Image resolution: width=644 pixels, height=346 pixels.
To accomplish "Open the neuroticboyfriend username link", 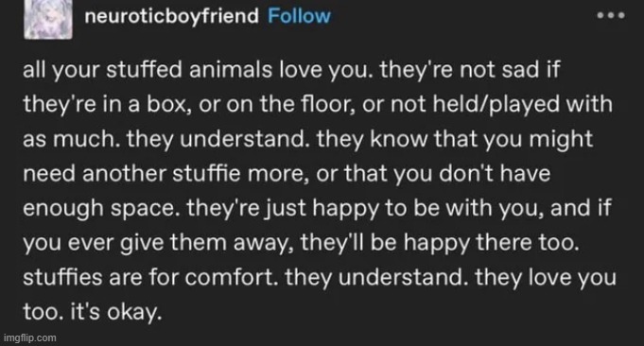I will coord(172,17).
